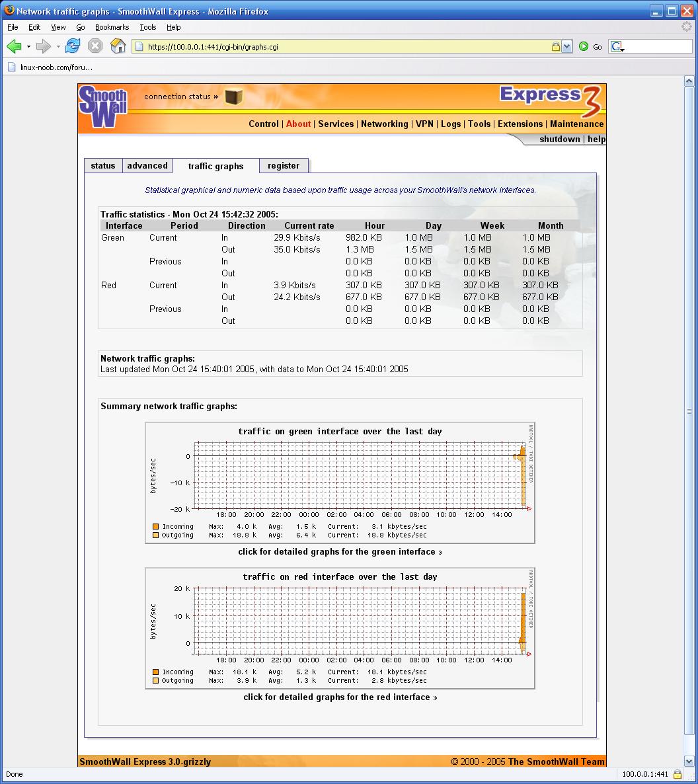The width and height of the screenshot is (698, 784).
Task: Click the vertical scrollbar down arrow
Action: (x=689, y=761)
